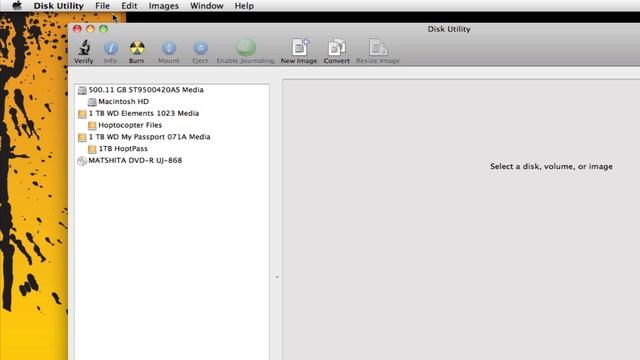Zoom the Disk Utility window with the green button
This screenshot has width=640, height=360.
click(103, 29)
